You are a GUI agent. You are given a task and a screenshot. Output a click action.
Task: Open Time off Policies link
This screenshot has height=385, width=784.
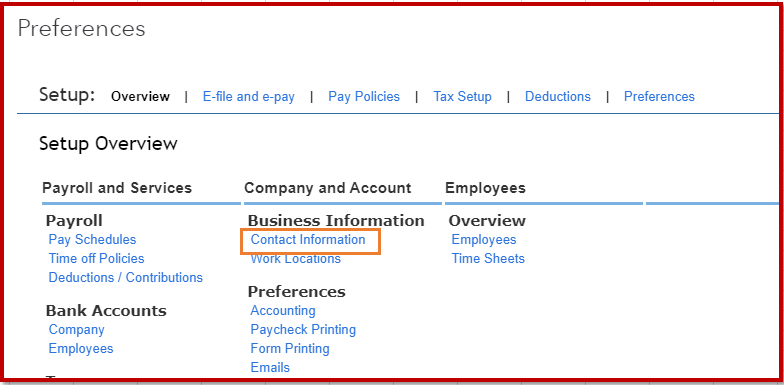click(x=96, y=258)
